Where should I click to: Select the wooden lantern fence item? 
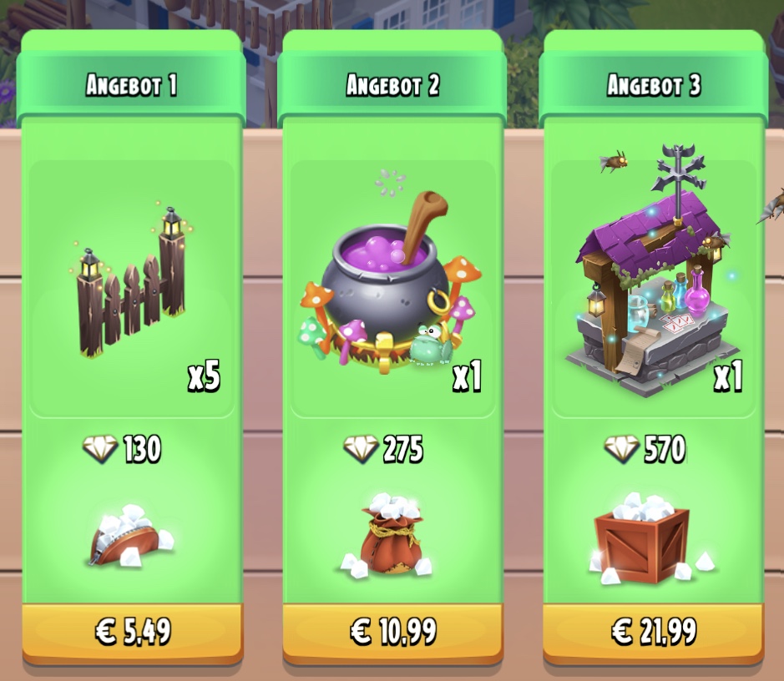131,282
